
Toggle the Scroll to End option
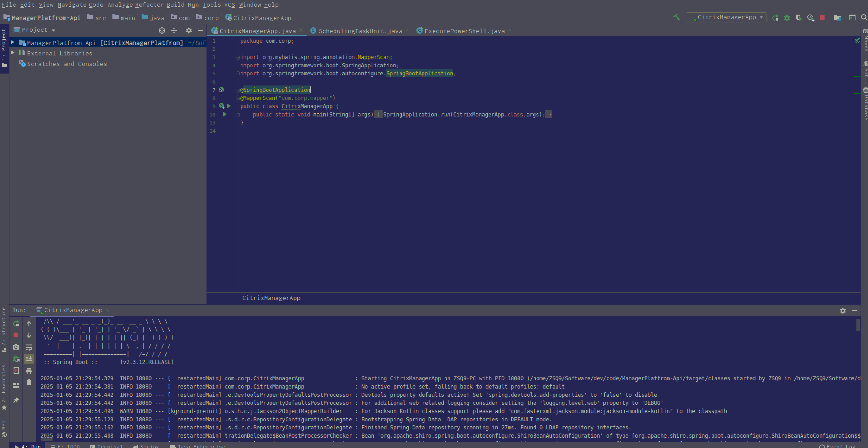(x=29, y=359)
